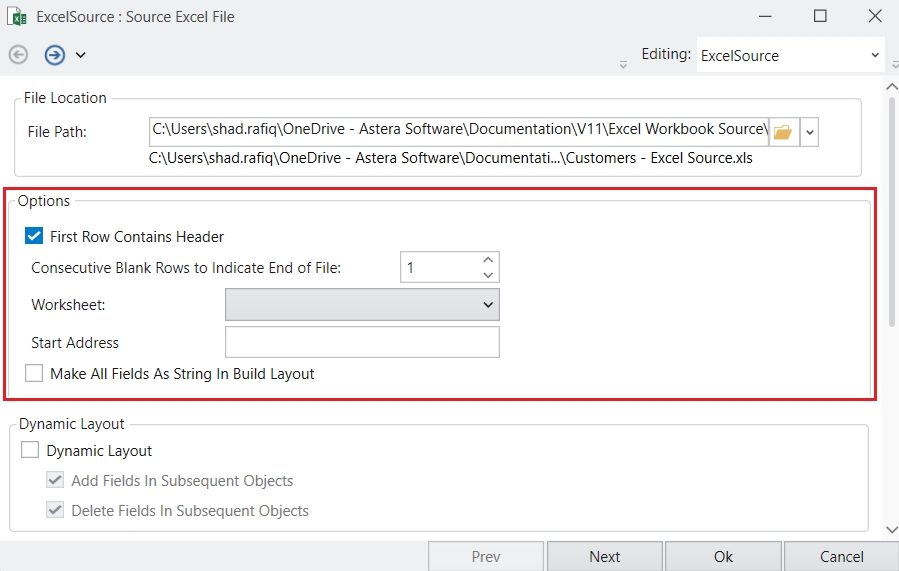Check the Dynamic Layout checkbox
Image resolution: width=899 pixels, height=571 pixels.
click(x=30, y=449)
